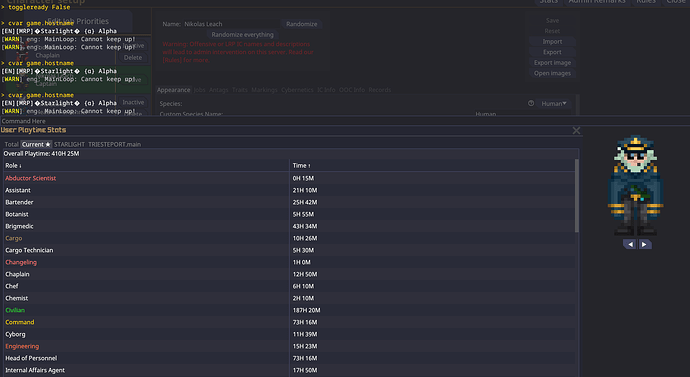
Task: Rotate character preview left
Action: click(x=630, y=244)
